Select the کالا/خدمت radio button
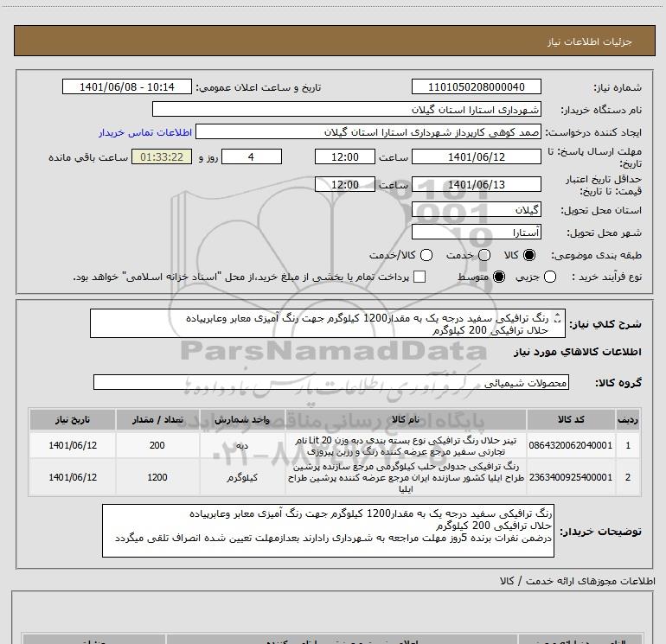 tap(426, 255)
